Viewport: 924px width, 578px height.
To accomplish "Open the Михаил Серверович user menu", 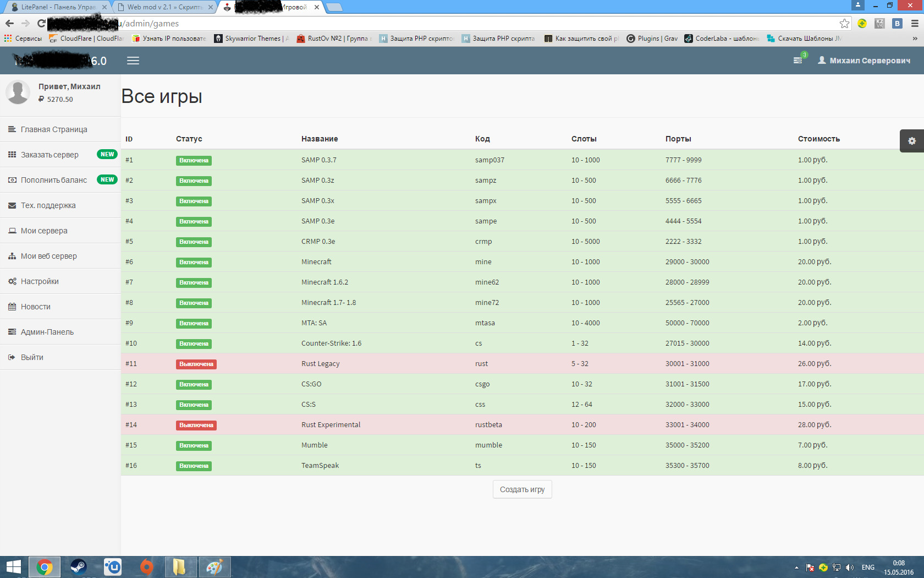I will coord(864,61).
